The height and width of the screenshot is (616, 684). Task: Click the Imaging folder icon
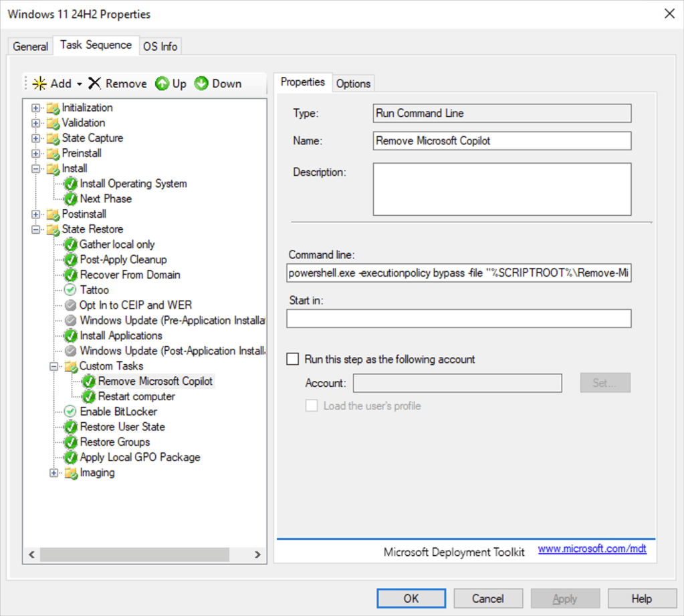pyautogui.click(x=70, y=472)
